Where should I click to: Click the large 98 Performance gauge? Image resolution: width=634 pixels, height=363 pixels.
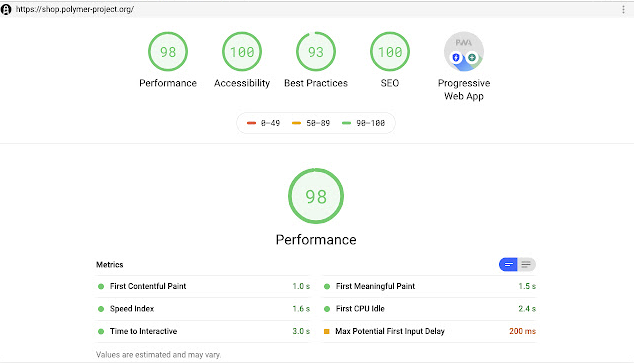[316, 196]
